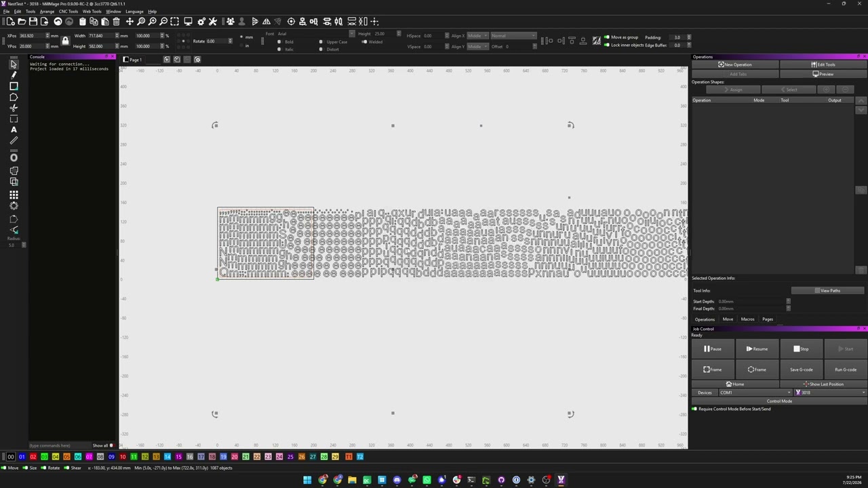
Task: Open page settings gear icon beside Page 1
Action: (x=197, y=60)
